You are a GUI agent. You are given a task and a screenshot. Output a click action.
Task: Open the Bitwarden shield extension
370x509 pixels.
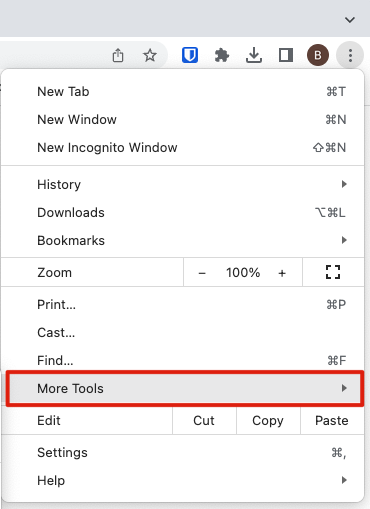click(190, 55)
